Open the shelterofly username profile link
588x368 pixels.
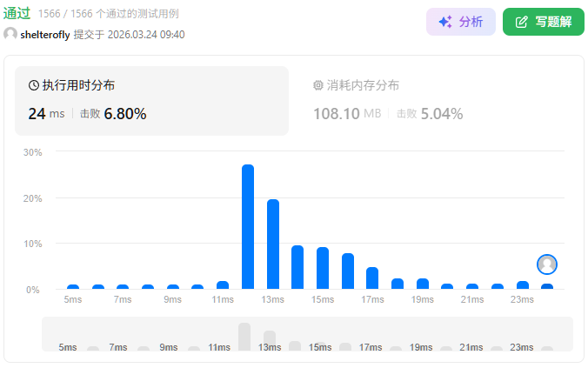[44, 35]
